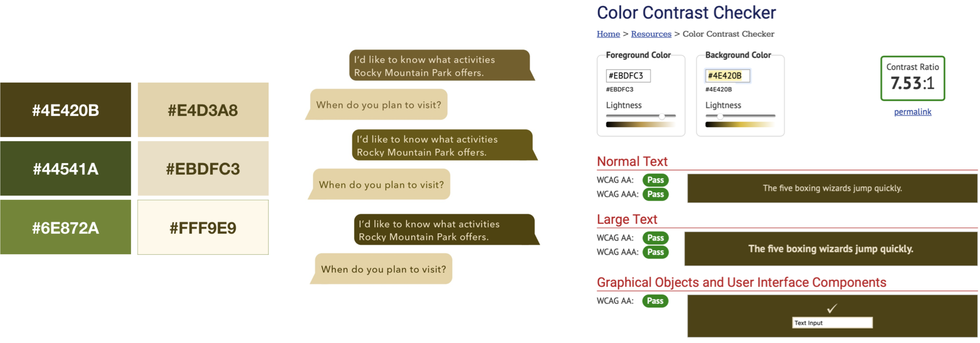Click the topmost brown chat bubble
This screenshot has width=980, height=343.
click(441, 65)
